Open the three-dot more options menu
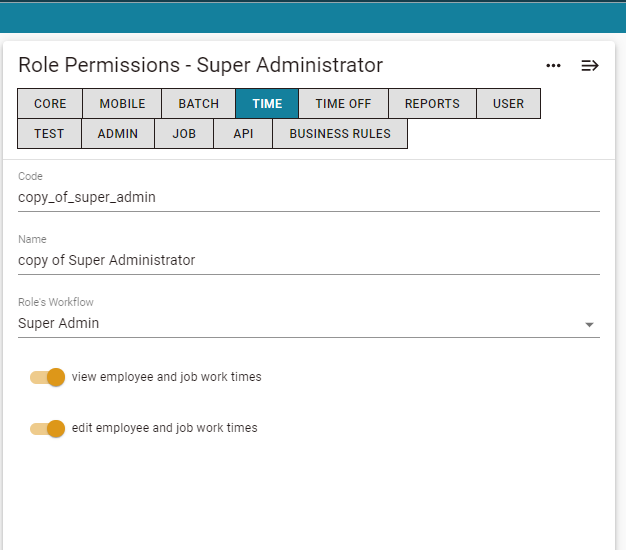Screen dimensions: 626x550 click(x=553, y=65)
